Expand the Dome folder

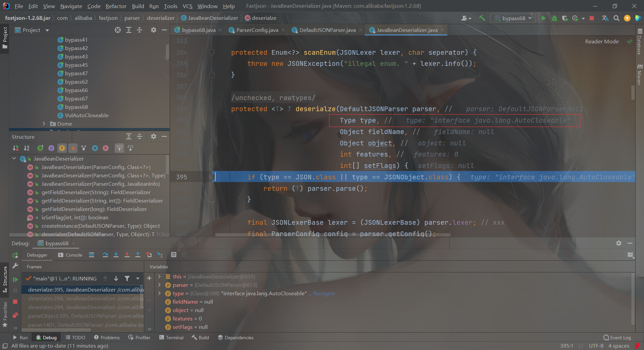pos(44,124)
